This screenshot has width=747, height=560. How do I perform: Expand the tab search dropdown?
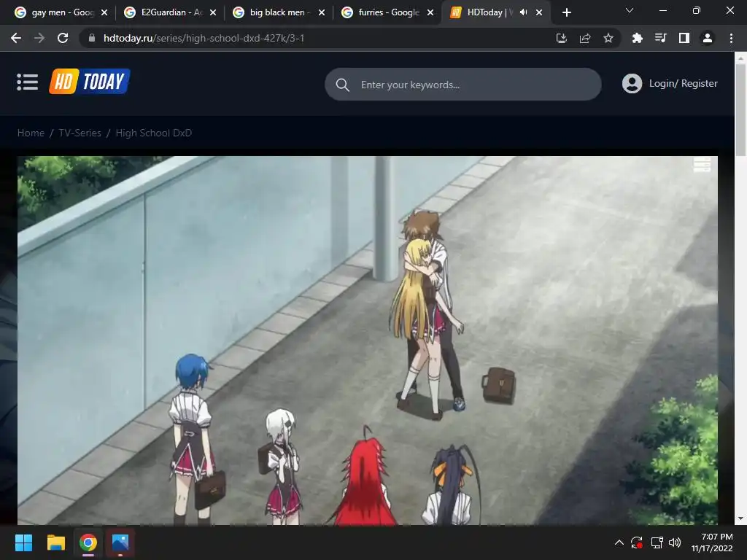[630, 10]
